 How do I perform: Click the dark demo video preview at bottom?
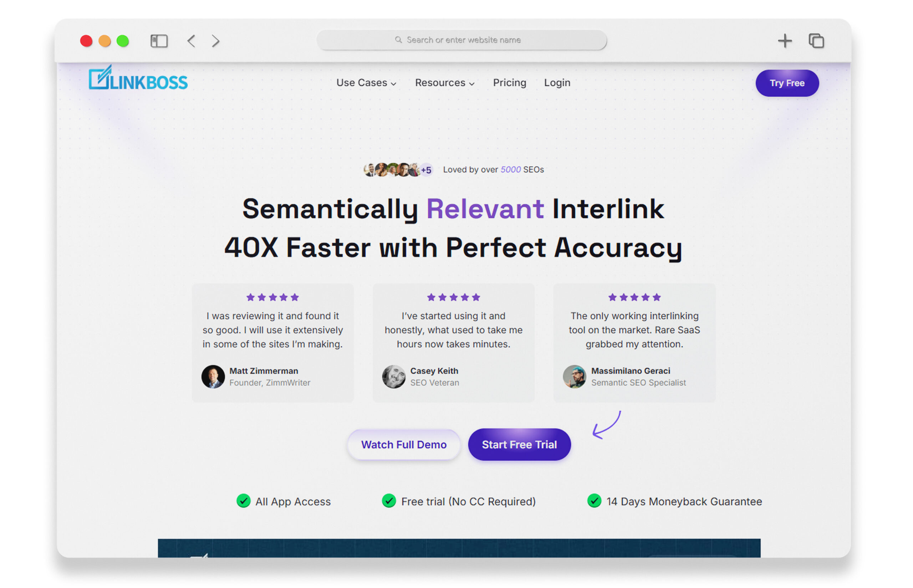pos(459,548)
